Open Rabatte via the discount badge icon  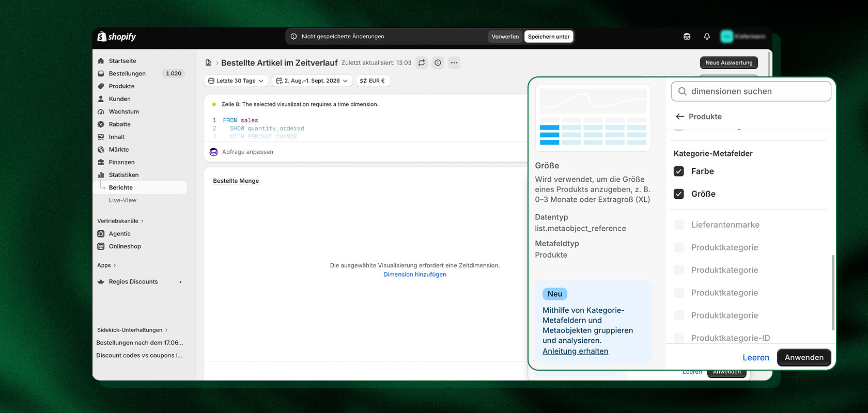[101, 124]
